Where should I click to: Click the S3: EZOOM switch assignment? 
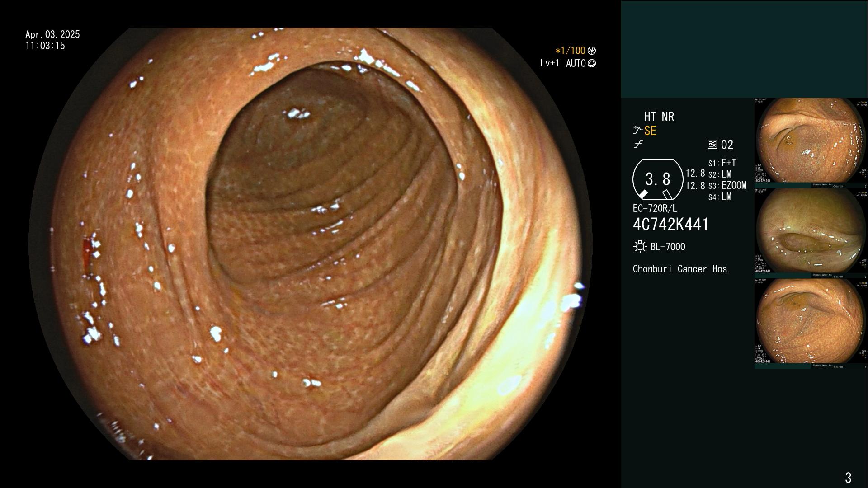click(x=727, y=185)
